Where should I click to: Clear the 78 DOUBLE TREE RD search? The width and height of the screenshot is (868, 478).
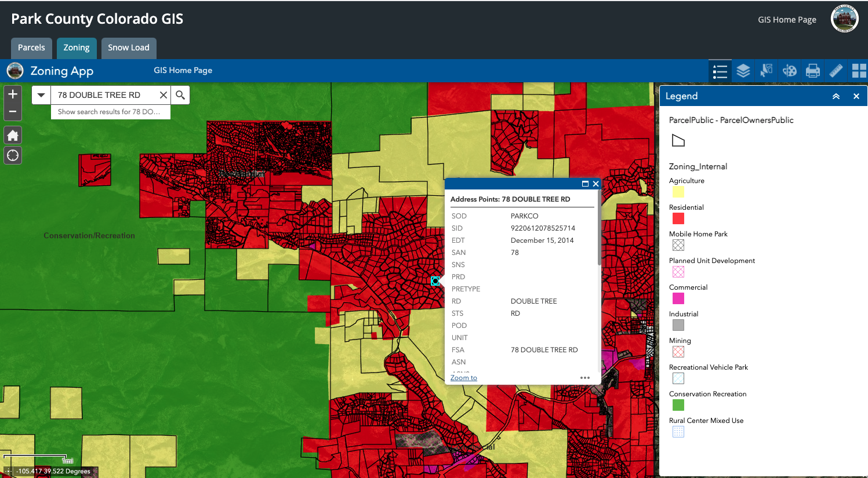(164, 95)
